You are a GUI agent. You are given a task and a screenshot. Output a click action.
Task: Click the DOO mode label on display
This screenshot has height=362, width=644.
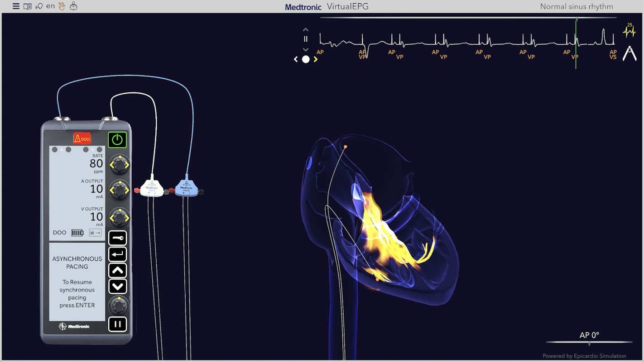click(x=59, y=233)
